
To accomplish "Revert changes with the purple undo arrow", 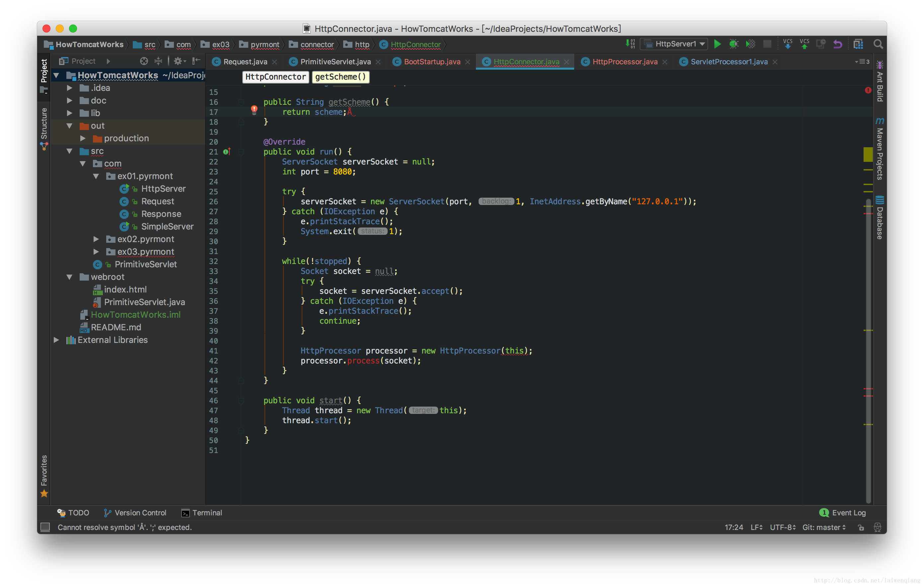I will coord(838,44).
